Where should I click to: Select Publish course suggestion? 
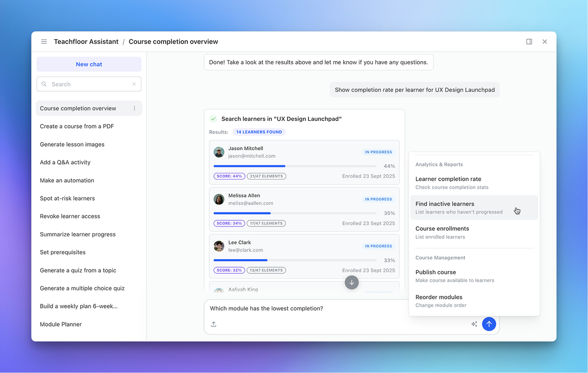pyautogui.click(x=474, y=276)
